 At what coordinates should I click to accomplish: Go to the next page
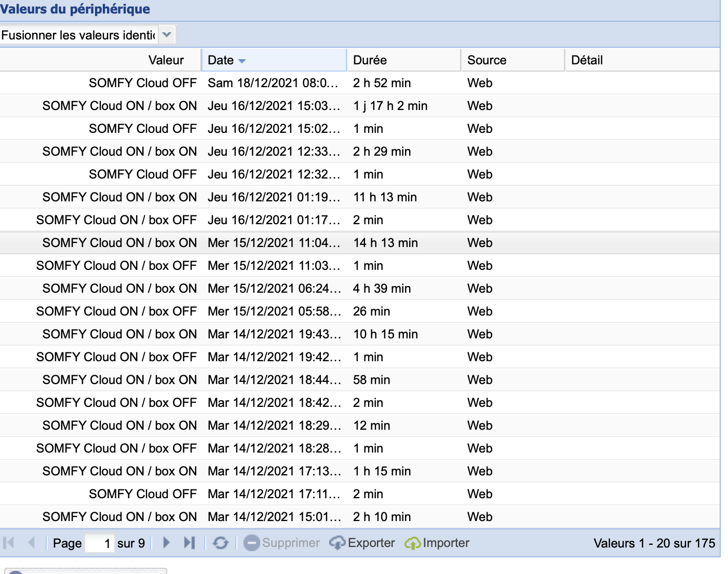[x=166, y=543]
